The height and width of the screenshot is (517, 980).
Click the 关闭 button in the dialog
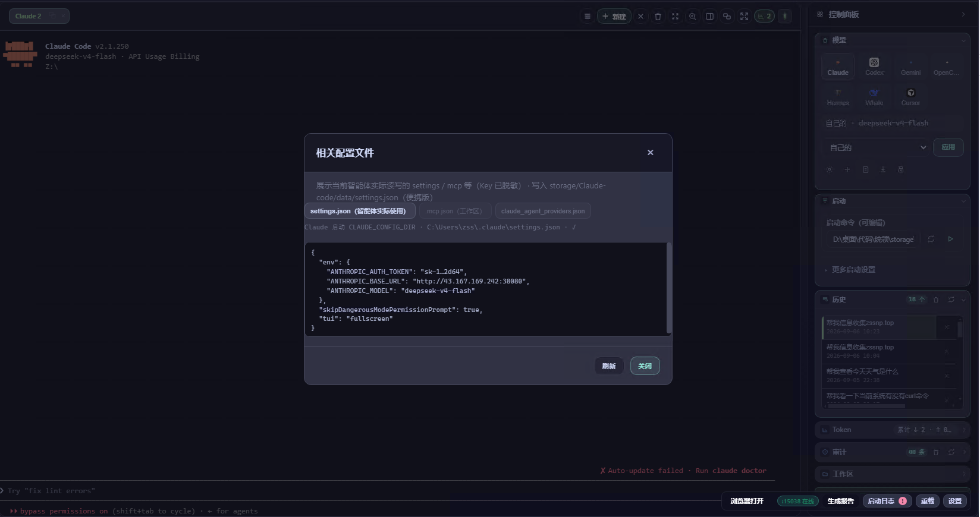645,366
